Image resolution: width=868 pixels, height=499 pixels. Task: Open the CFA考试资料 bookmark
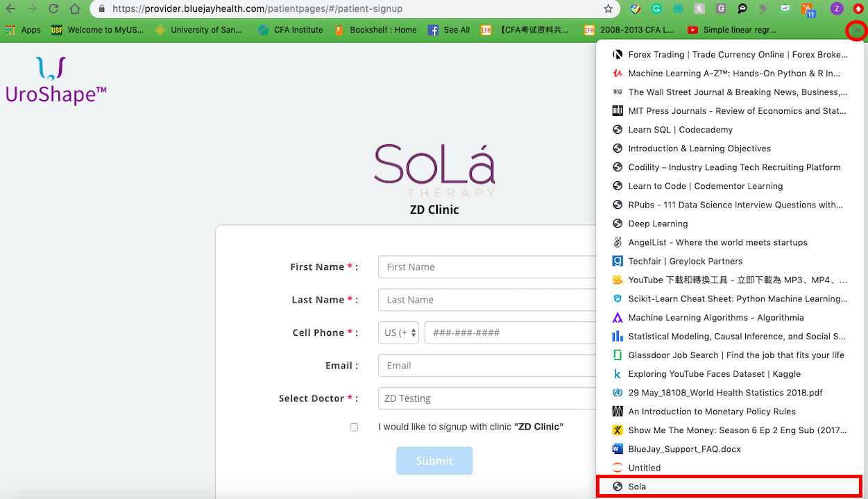point(525,30)
